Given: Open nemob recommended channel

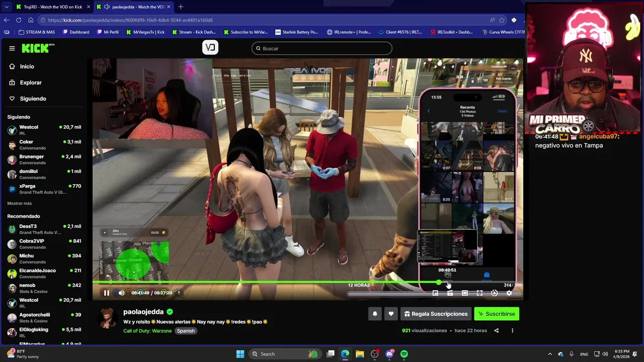Looking at the screenshot, I should click(x=44, y=288).
